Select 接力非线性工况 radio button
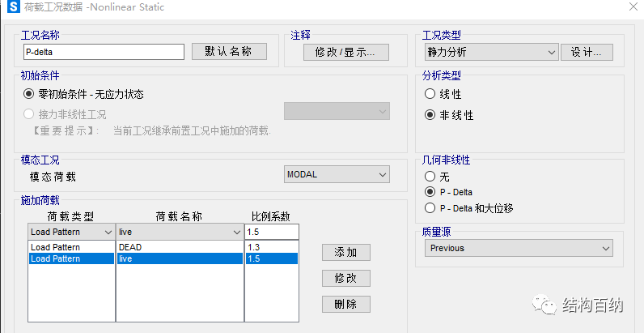Viewport: 644px width, 333px height. click(28, 114)
